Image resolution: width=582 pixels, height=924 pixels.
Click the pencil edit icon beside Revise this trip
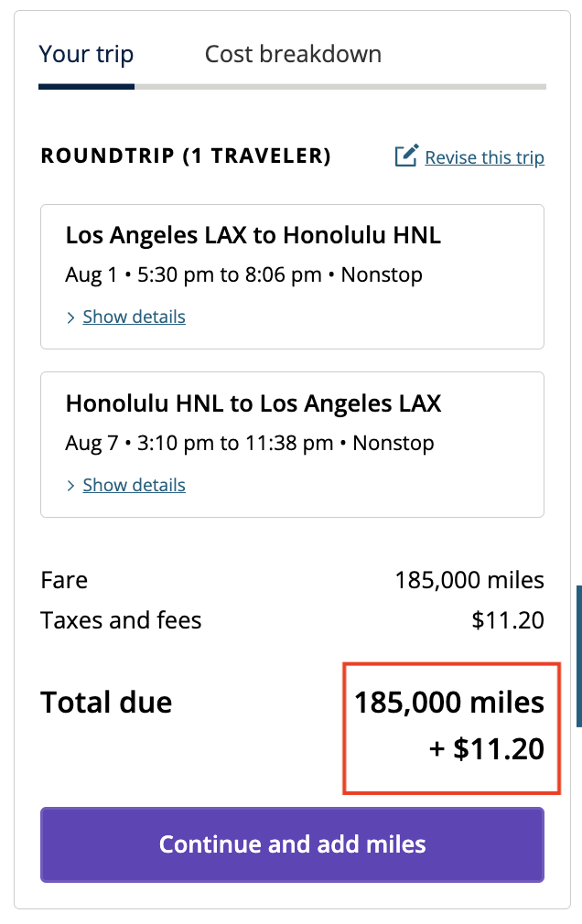coord(406,156)
